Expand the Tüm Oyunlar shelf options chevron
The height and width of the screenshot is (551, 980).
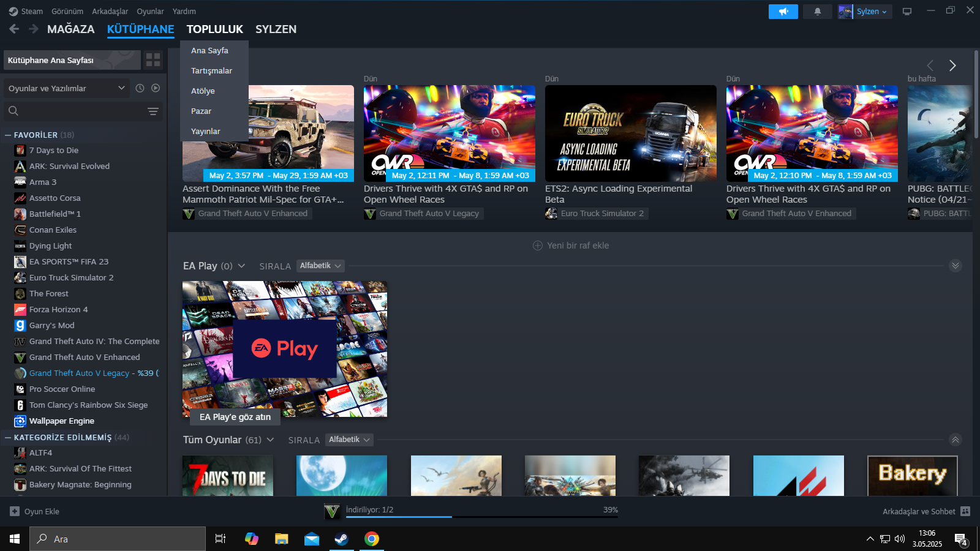270,440
